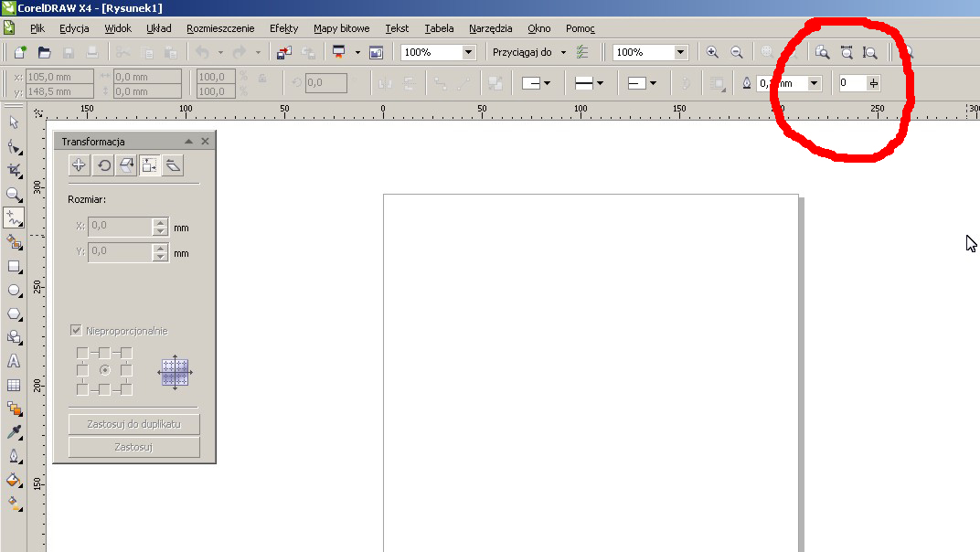Expand the Przyciągaj do dropdown
Screen dimensions: 980x552
pyautogui.click(x=563, y=53)
